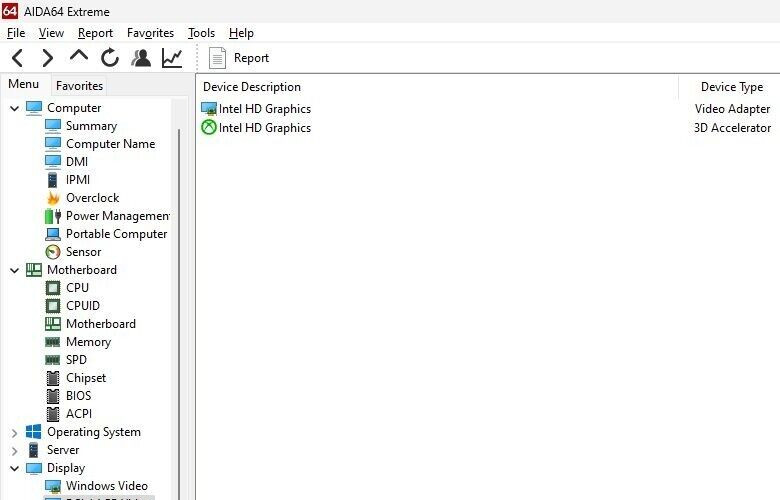Open the graph chart toolbar icon
The width and height of the screenshot is (780, 500).
pyautogui.click(x=172, y=58)
